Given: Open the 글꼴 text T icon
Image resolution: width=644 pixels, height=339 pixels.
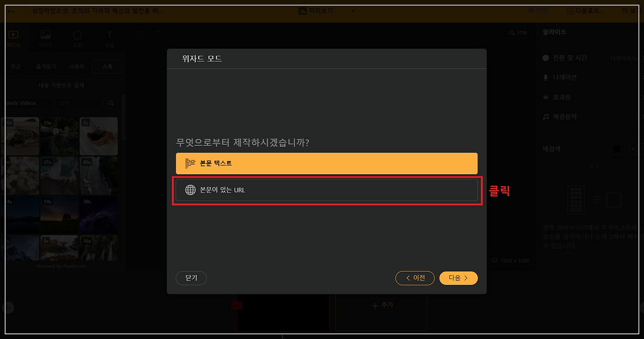Looking at the screenshot, I should [x=109, y=35].
